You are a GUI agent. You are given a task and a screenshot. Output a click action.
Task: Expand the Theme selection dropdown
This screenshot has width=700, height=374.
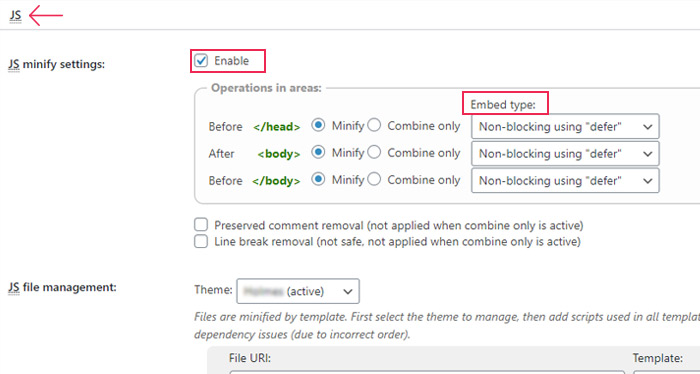click(298, 291)
